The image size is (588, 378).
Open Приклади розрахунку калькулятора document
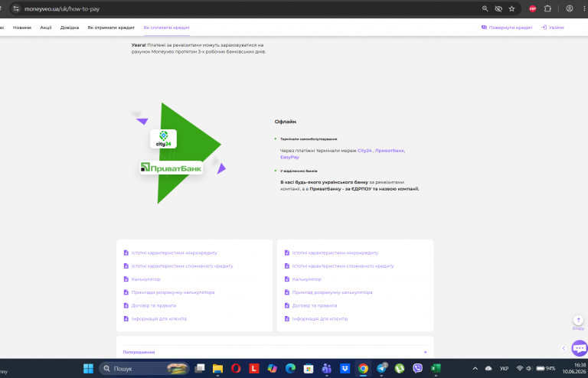pos(173,292)
